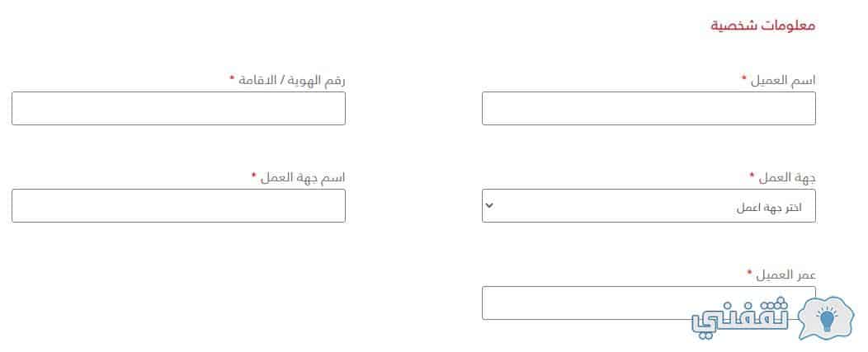Click inside the عمر العميل input field
The image size is (868, 352).
tap(649, 303)
